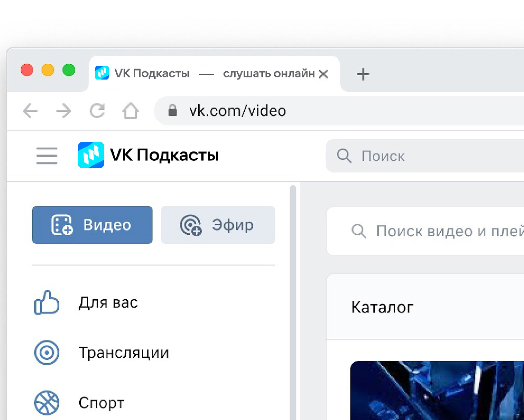Select «Для вас» in the sidebar
524x420 pixels.
(108, 302)
